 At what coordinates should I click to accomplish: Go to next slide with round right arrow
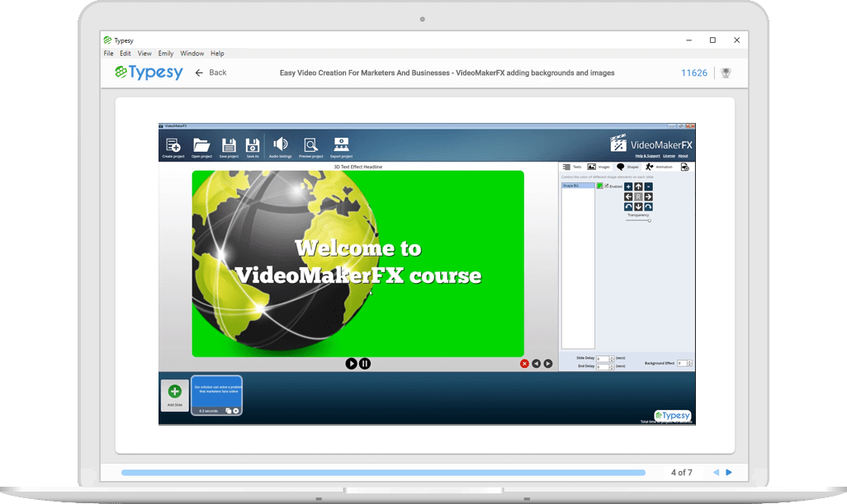point(547,364)
